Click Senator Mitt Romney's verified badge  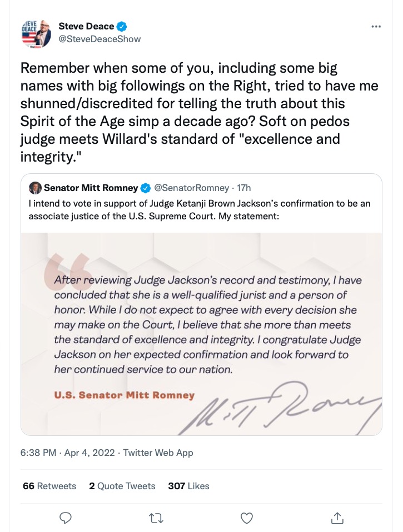click(146, 188)
